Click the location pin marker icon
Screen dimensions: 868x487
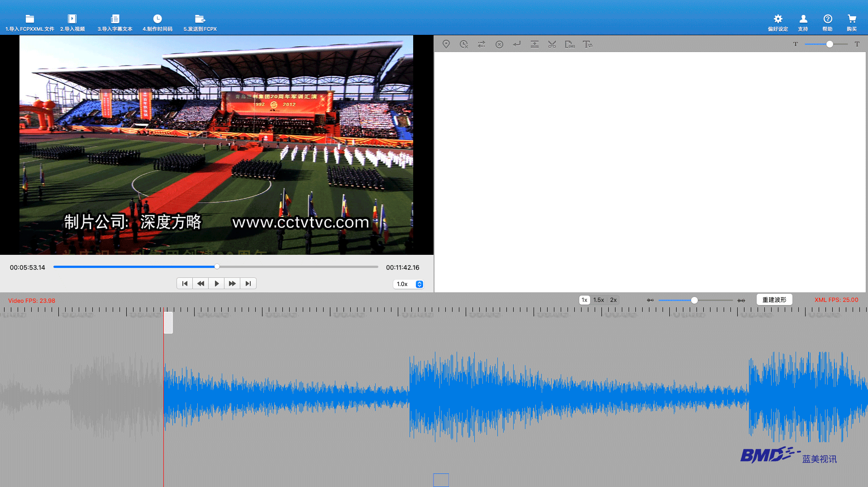[446, 44]
